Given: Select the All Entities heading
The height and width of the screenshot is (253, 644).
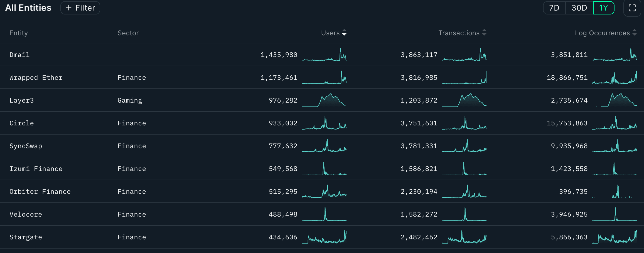Looking at the screenshot, I should tap(28, 8).
